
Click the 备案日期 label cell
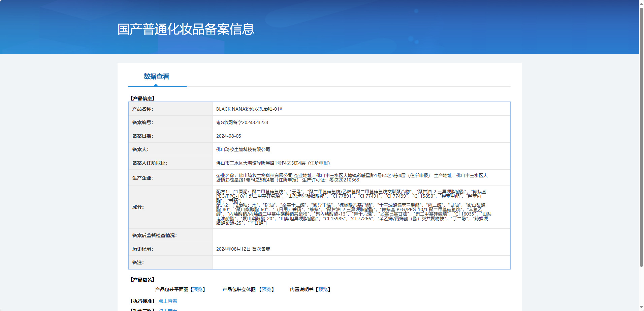tap(171, 136)
